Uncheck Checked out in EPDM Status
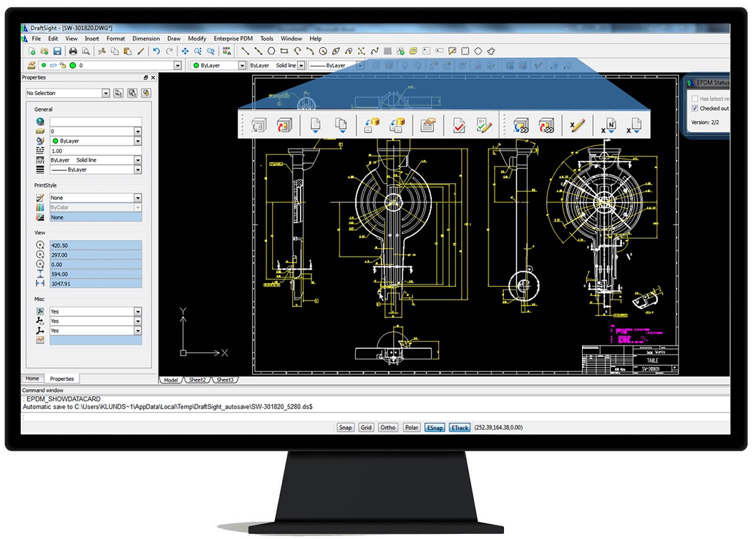756x539 pixels. coord(695,108)
